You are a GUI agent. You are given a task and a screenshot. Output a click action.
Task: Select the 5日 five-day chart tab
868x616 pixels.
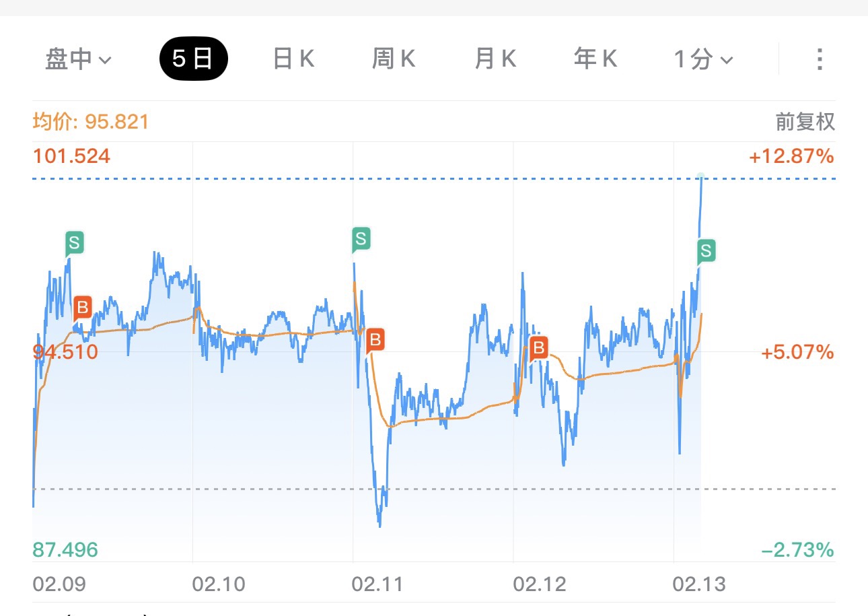[193, 59]
